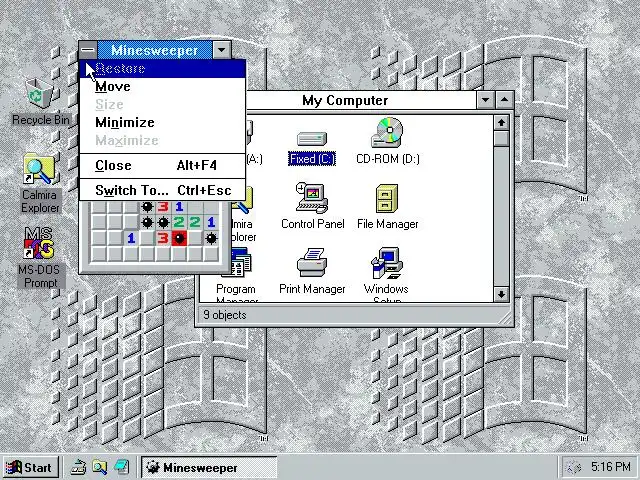Open Control Panel in My Computer
The image size is (640, 480).
pyautogui.click(x=313, y=206)
